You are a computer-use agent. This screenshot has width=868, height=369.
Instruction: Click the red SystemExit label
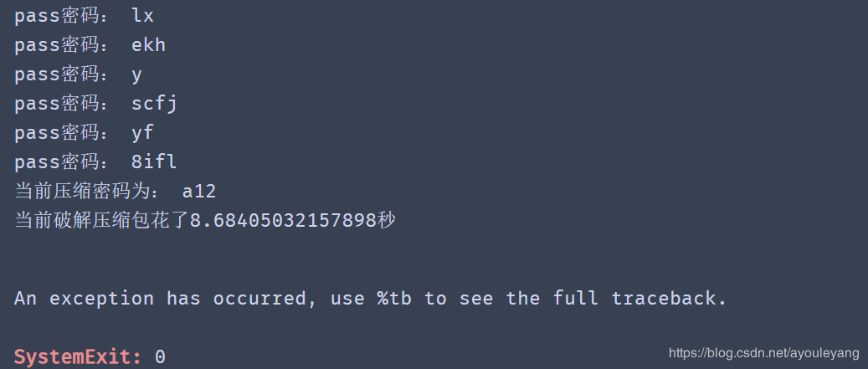[x=78, y=356]
